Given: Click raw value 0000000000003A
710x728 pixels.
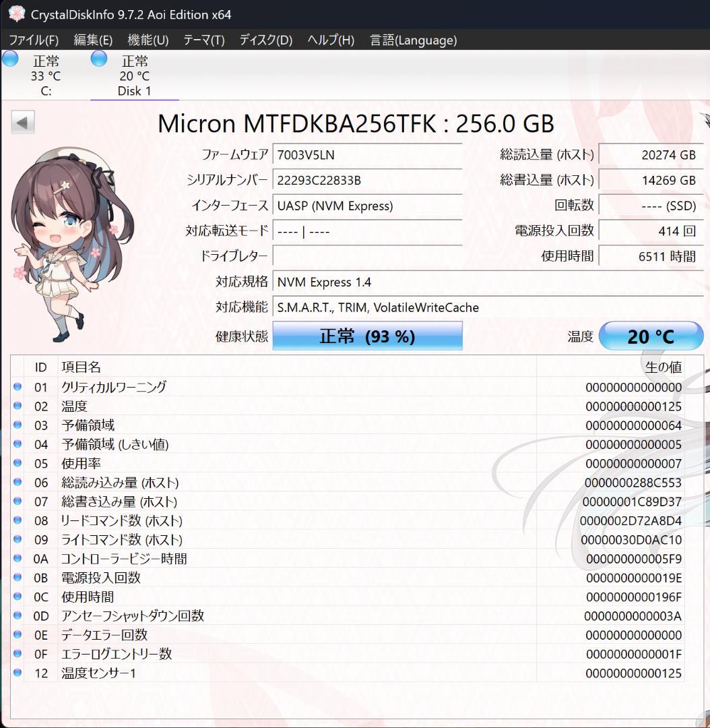Looking at the screenshot, I should pyautogui.click(x=633, y=615).
